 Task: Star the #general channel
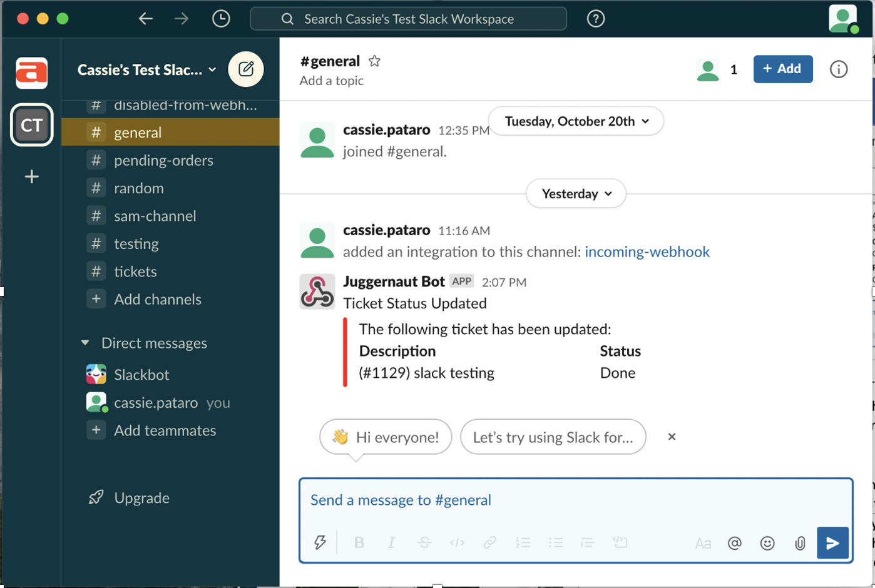click(x=374, y=61)
